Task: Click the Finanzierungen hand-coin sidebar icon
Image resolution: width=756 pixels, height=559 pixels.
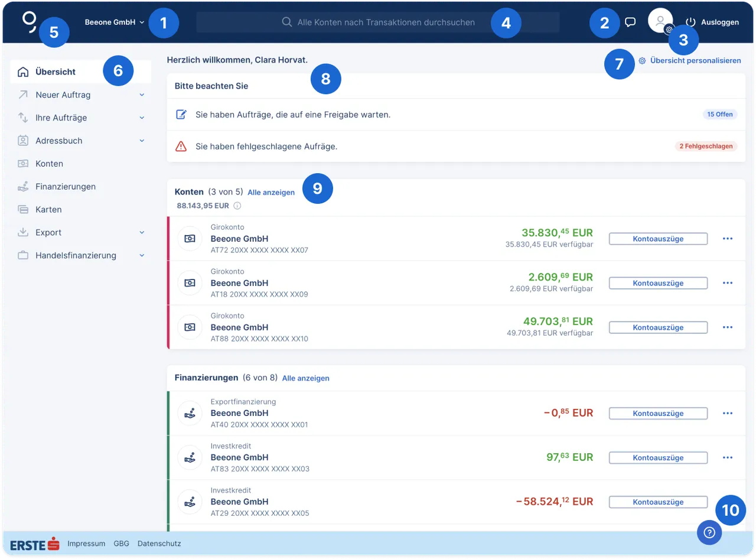Action: [23, 187]
